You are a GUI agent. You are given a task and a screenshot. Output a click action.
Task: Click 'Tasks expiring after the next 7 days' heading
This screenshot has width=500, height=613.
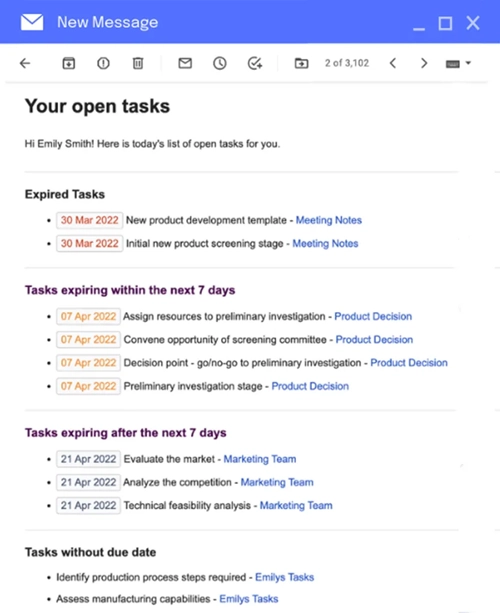pos(126,433)
